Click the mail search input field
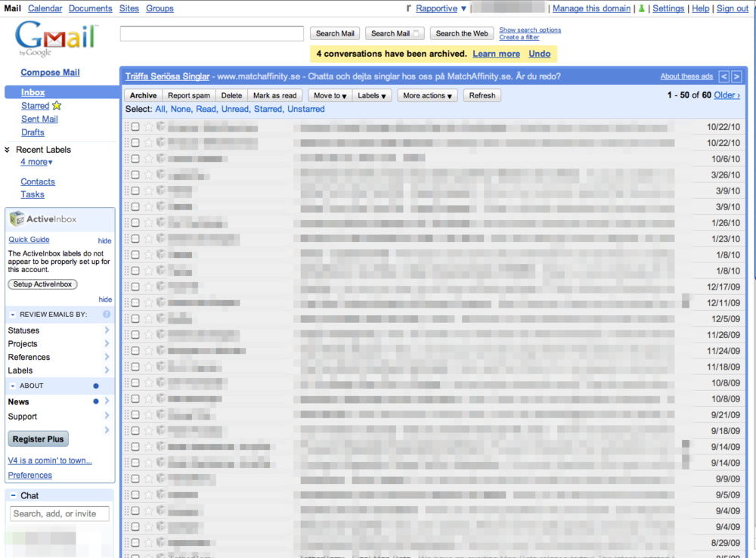 212,33
